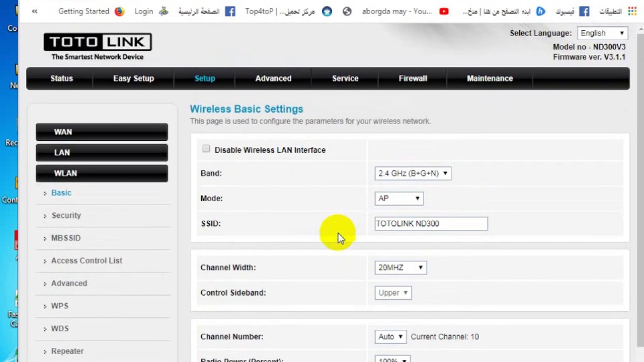
Task: Click the blue 'b' bookmark icon
Action: 540,11
